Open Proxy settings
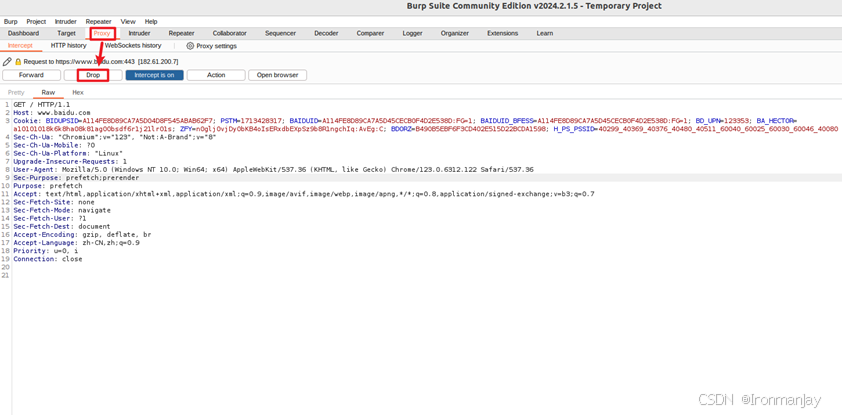Screen dimensions: 842x415 [x=212, y=46]
